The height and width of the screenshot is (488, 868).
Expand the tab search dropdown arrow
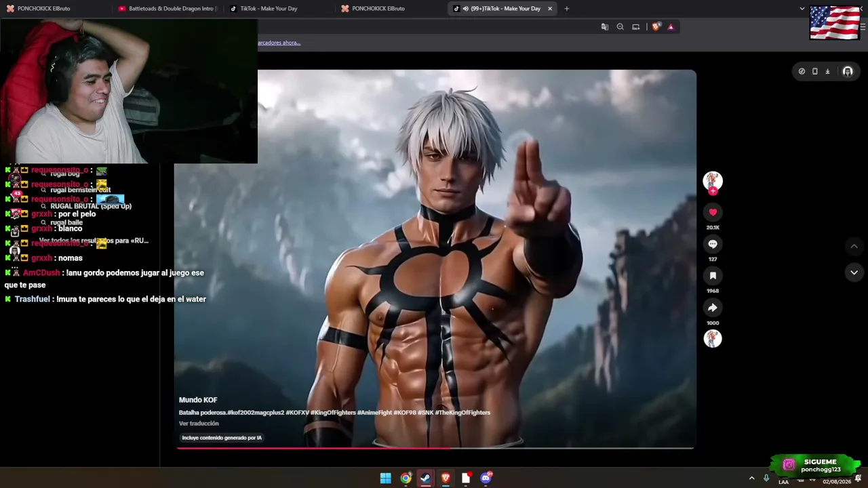802,9
